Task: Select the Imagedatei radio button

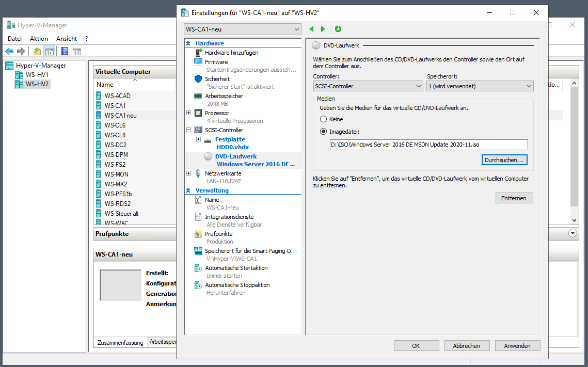Action: [323, 132]
